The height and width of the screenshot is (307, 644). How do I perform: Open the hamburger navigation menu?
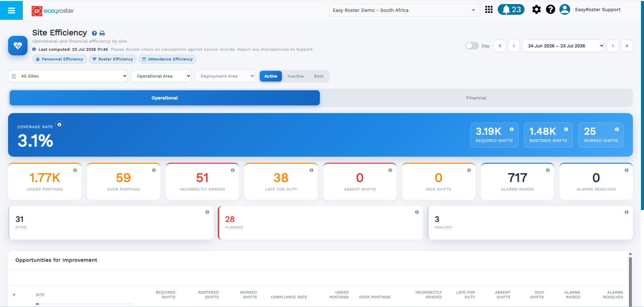coord(11,10)
